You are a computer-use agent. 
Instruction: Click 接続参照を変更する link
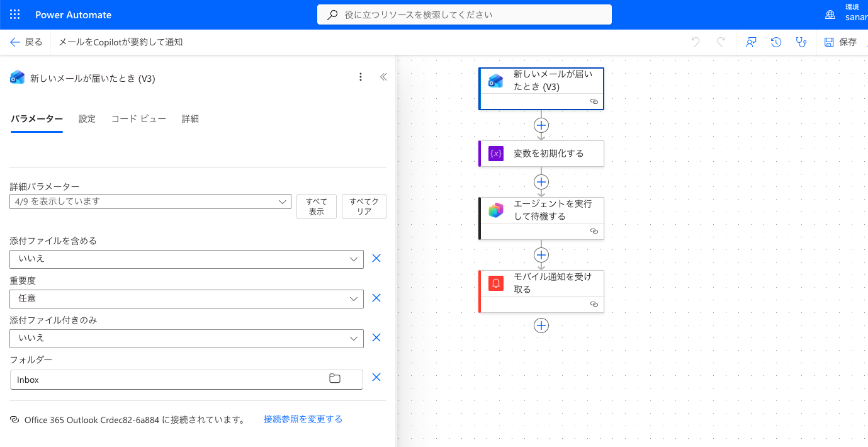(303, 419)
